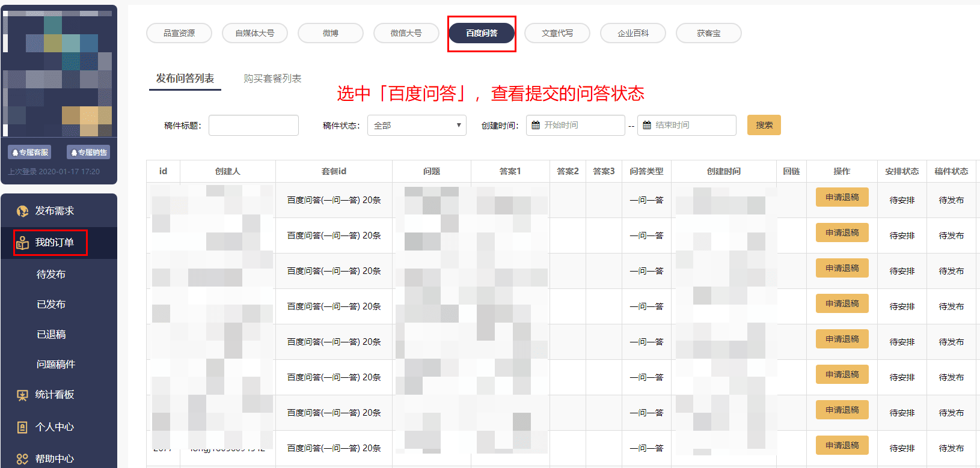Open the 百度问答 category tab

(x=482, y=33)
